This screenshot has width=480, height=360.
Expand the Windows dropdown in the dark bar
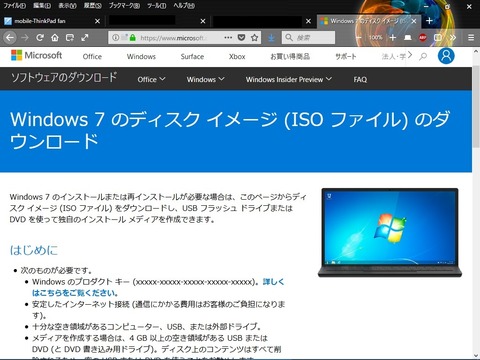[x=205, y=79]
